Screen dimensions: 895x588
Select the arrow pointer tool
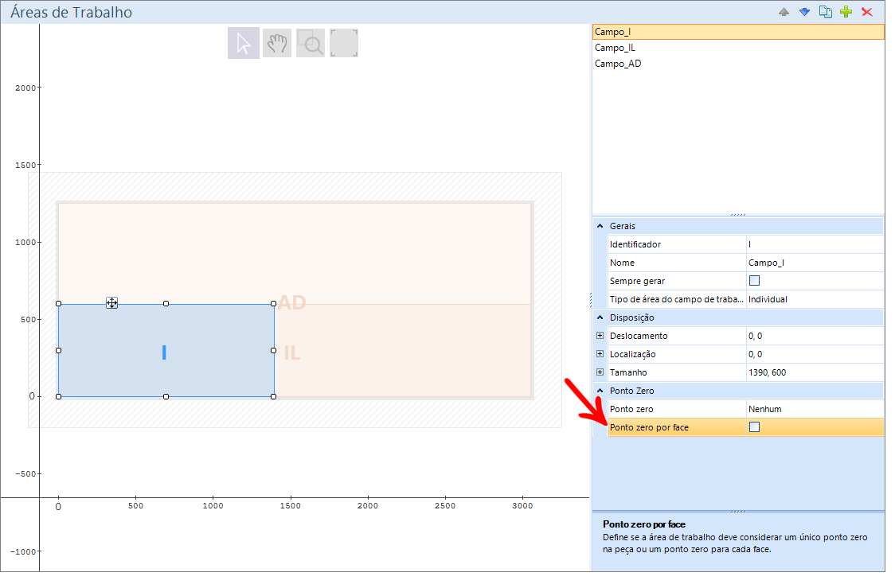pos(243,43)
